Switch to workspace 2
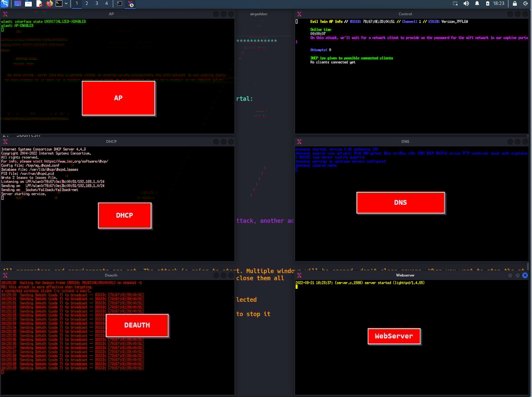The width and height of the screenshot is (532, 397). click(x=87, y=4)
